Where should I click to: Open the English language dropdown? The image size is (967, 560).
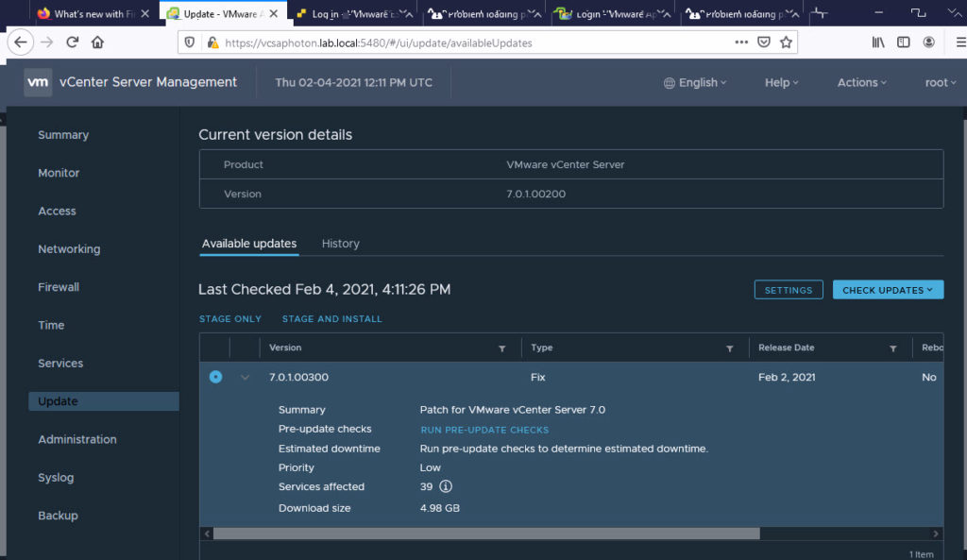tap(695, 82)
